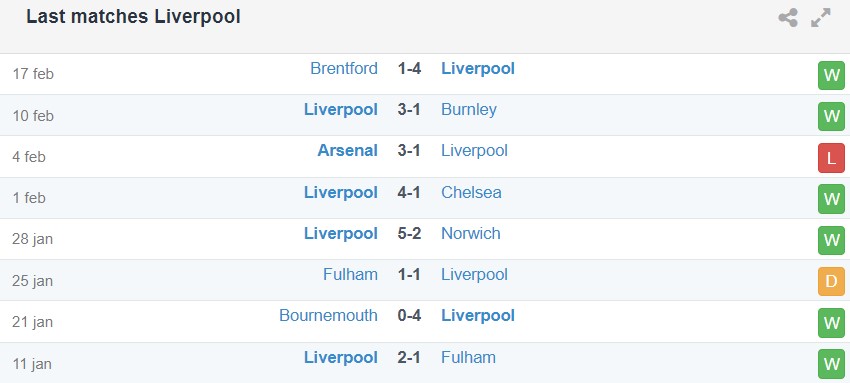Image resolution: width=850 pixels, height=383 pixels.
Task: Click the green W badge for 10 feb
Action: coord(831,116)
